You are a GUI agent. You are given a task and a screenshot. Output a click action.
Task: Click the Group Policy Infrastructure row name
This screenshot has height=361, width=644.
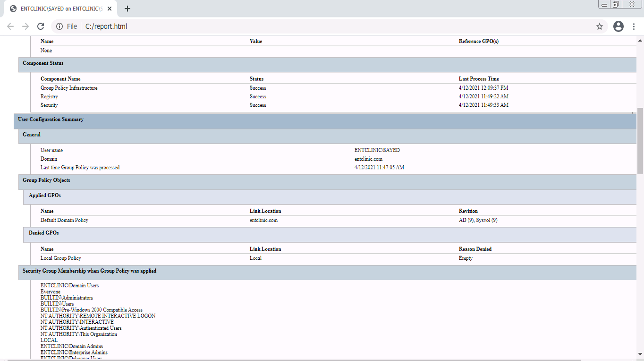[x=69, y=88]
